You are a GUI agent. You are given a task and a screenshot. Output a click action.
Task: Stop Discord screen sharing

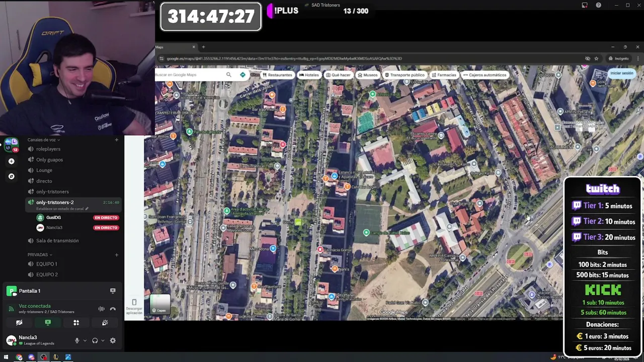click(x=48, y=323)
